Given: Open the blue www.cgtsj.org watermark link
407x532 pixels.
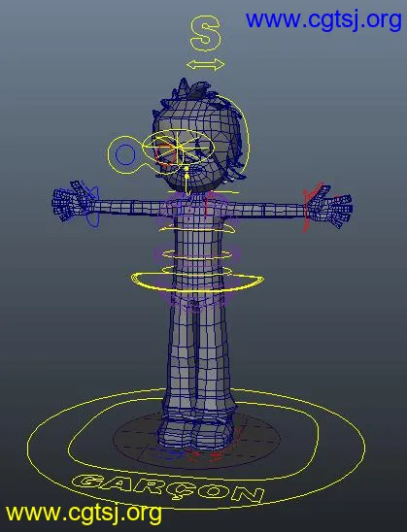Looking at the screenshot, I should point(323,20).
